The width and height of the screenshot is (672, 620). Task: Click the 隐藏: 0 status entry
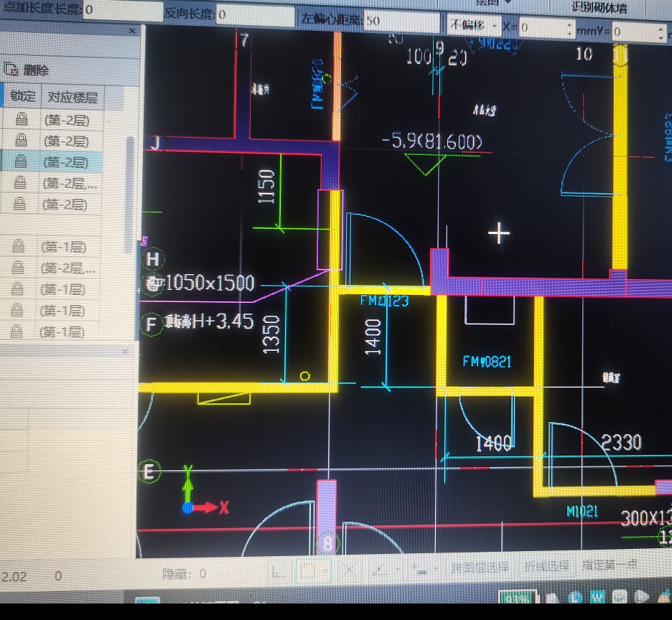185,573
